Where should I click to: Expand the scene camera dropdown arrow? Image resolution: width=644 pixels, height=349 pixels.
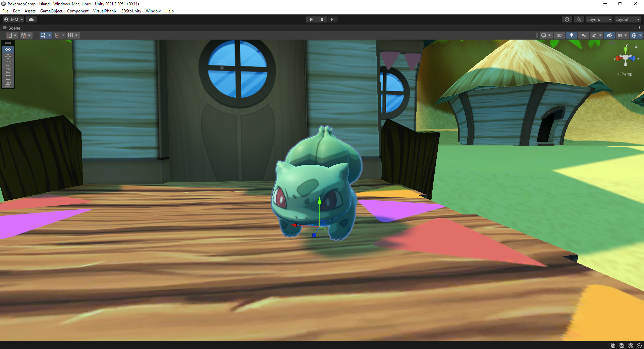[x=626, y=35]
